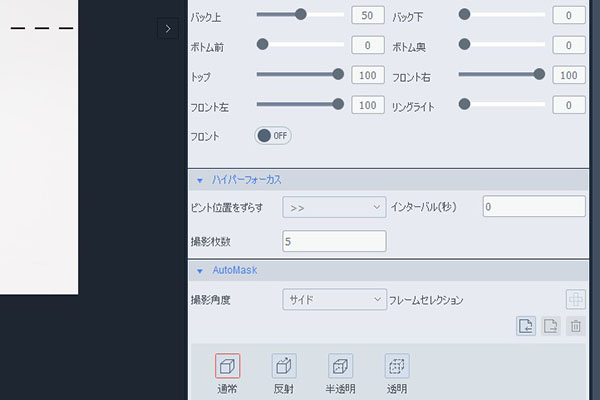The width and height of the screenshot is (600, 400).
Task: Click the フロント右 slider handle
Action: tap(540, 74)
